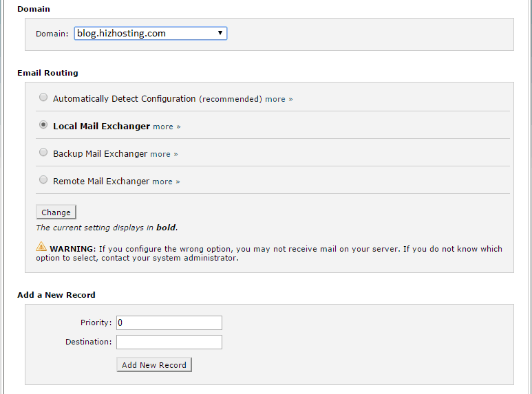Click the 'Add a New Record' heading
This screenshot has width=532, height=394.
tap(56, 295)
